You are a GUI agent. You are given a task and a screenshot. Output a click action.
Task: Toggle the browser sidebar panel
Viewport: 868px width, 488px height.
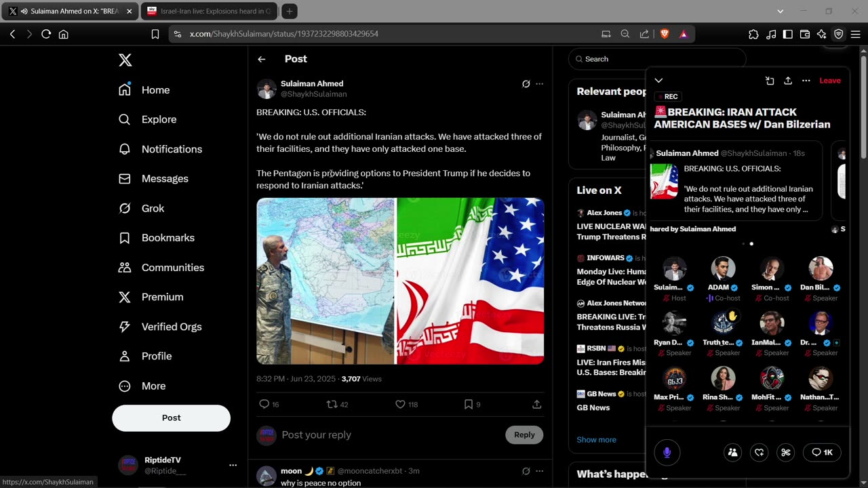tap(787, 34)
